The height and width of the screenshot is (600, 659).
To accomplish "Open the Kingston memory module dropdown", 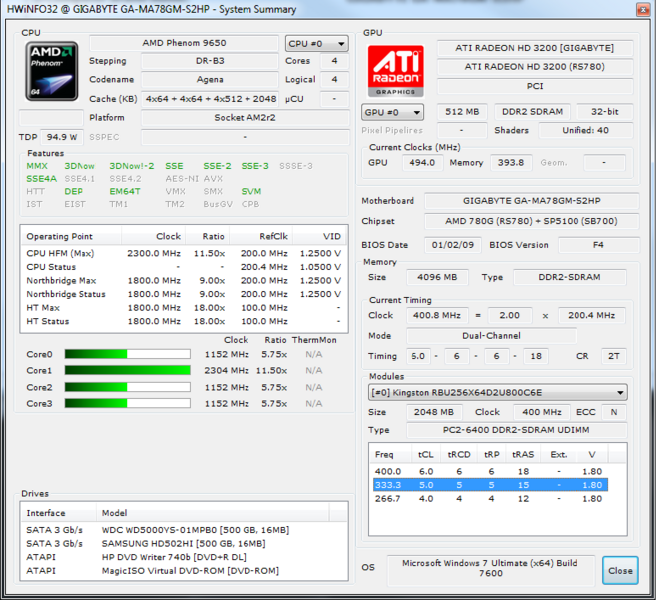I will (x=498, y=392).
